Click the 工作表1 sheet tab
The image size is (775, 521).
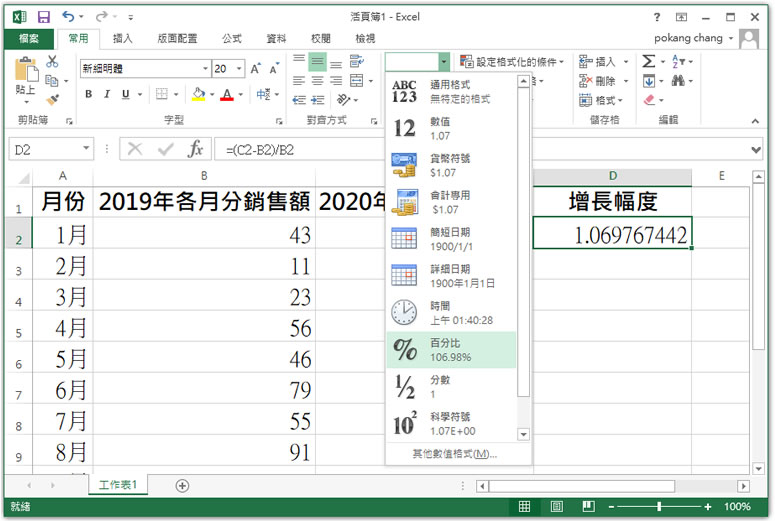(118, 485)
